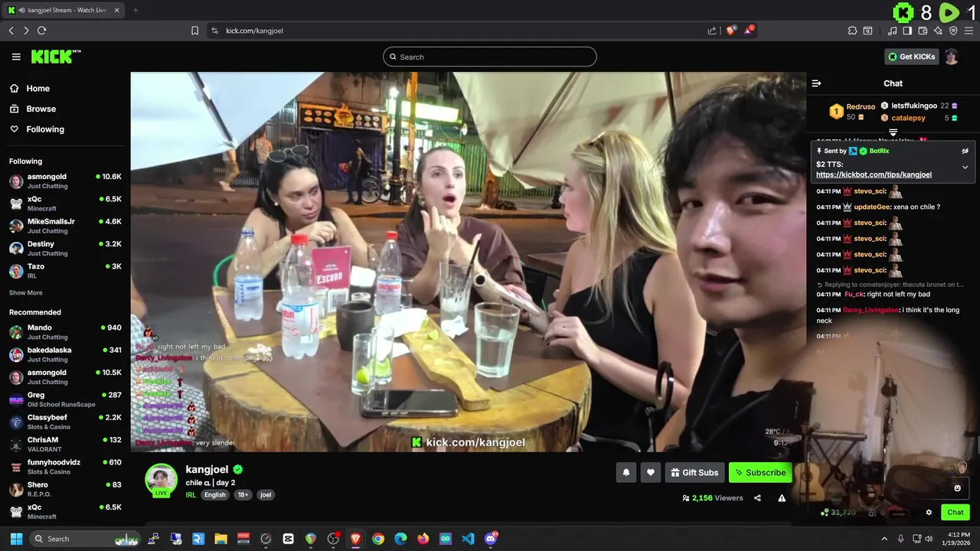The image size is (980, 551).
Task: Open Brave Wallet icon
Action: pyautogui.click(x=923, y=31)
